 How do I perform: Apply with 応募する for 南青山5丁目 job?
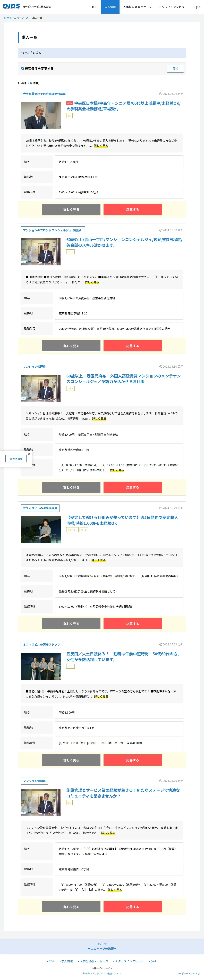click(x=133, y=907)
